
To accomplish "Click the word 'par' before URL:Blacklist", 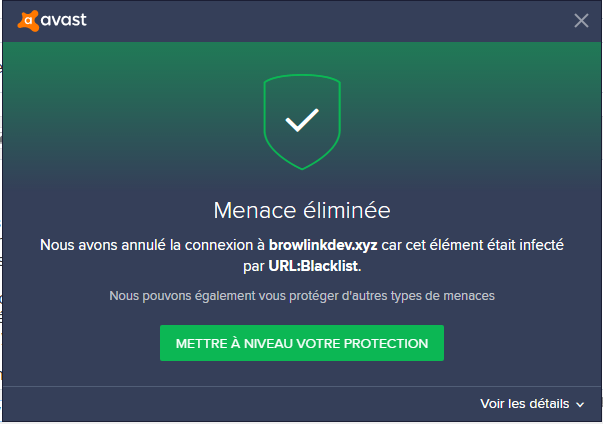I will (x=253, y=267).
